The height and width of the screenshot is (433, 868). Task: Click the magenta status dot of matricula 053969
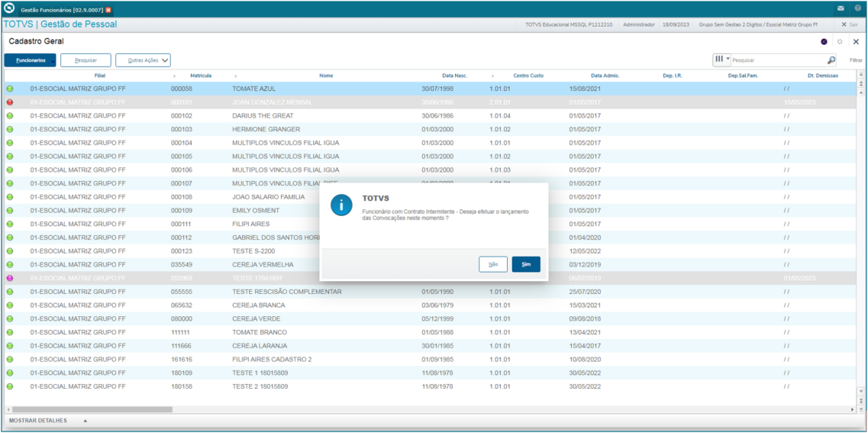point(10,278)
